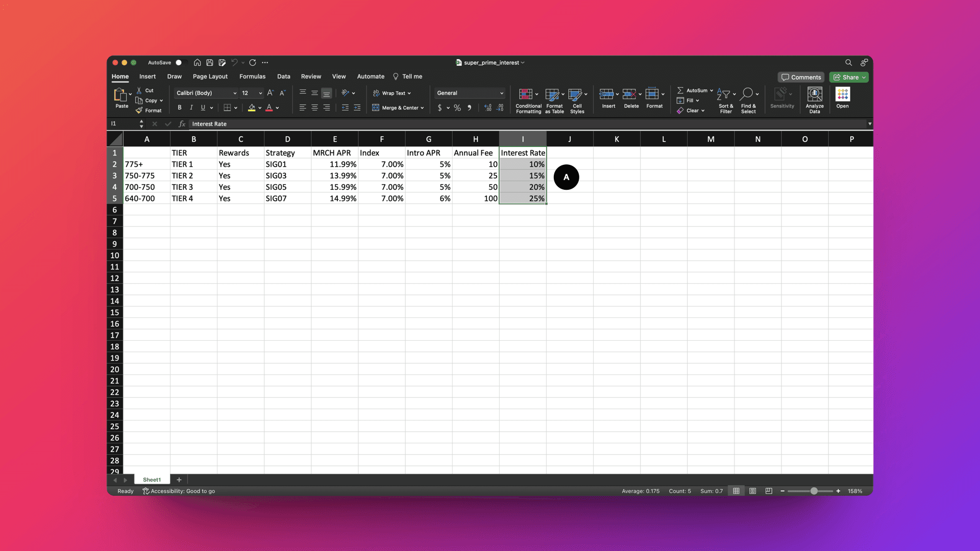The image size is (980, 551).
Task: Increase font size with large A icon
Action: [x=270, y=93]
